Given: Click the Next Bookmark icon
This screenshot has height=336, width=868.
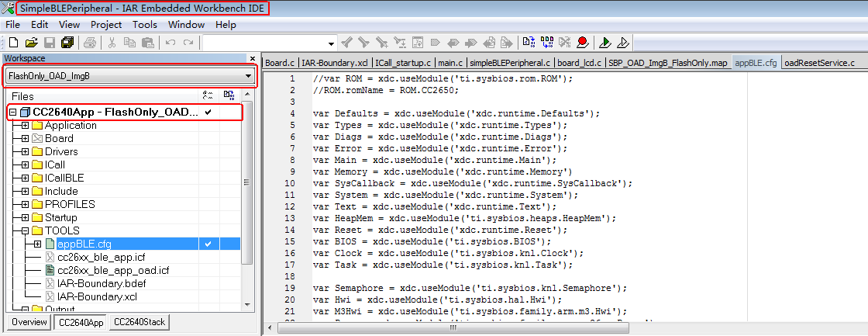Looking at the screenshot, I should click(471, 43).
